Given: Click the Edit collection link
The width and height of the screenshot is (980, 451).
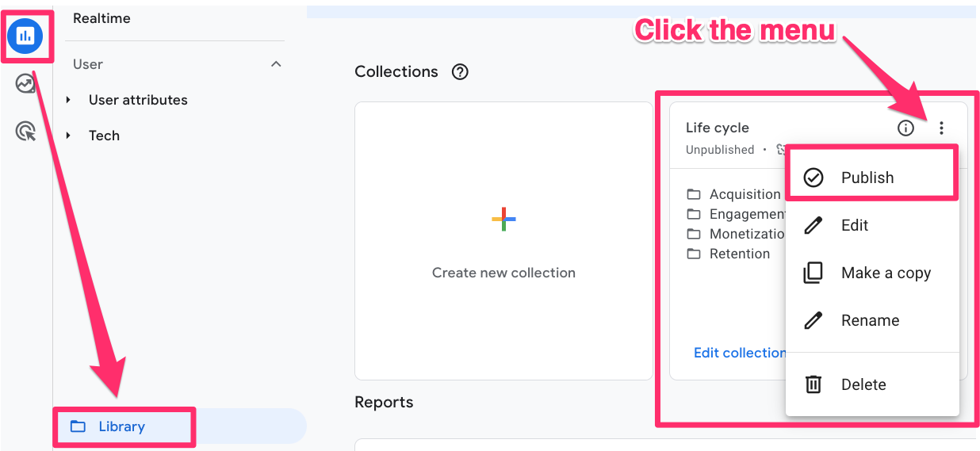Looking at the screenshot, I should [739, 353].
